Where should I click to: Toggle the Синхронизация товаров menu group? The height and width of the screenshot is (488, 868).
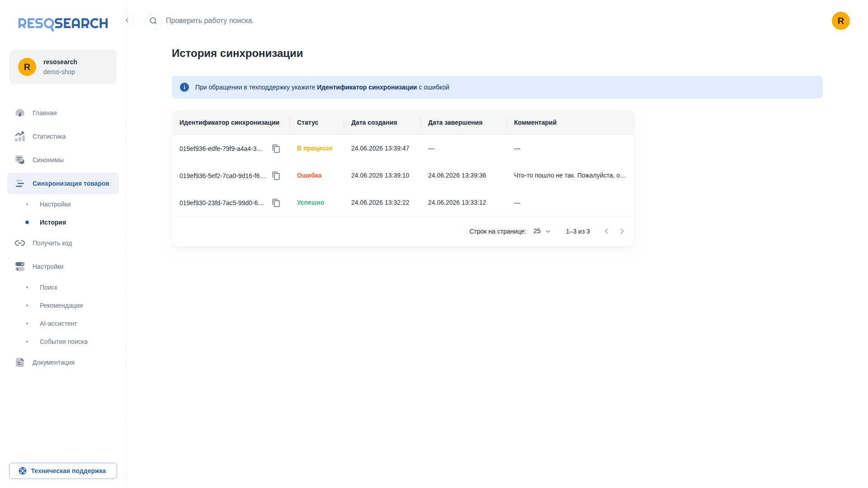tap(63, 183)
